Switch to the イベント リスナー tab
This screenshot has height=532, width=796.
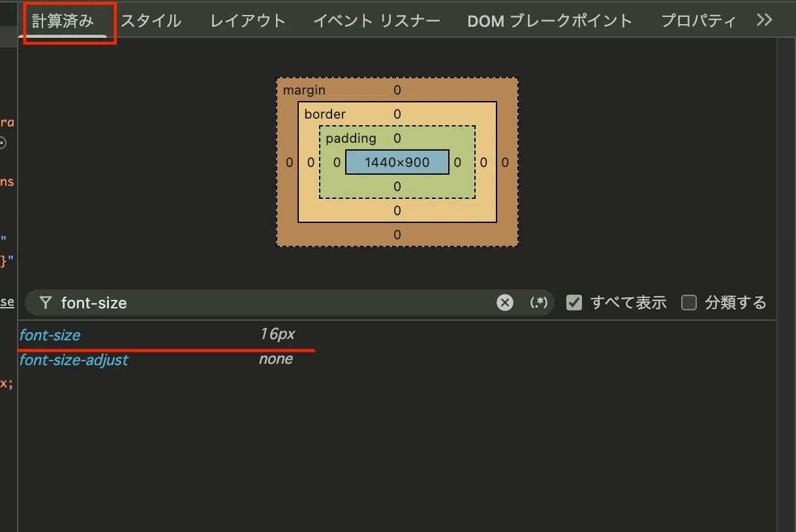376,21
